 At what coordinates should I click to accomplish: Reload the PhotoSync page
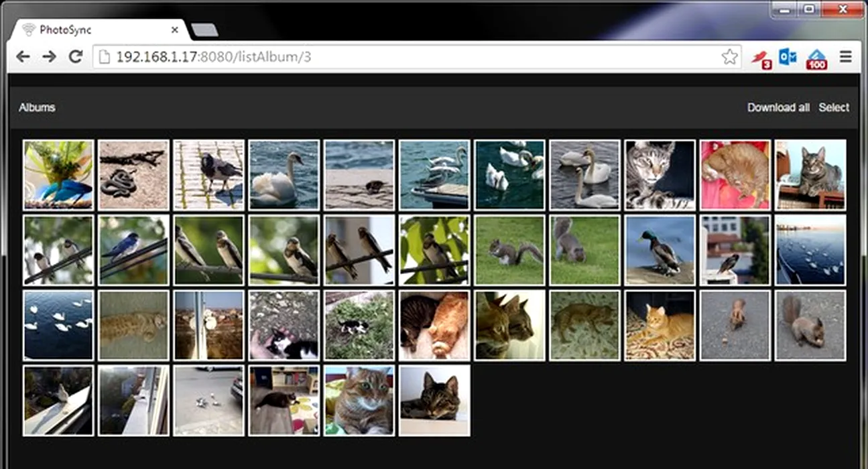[76, 57]
